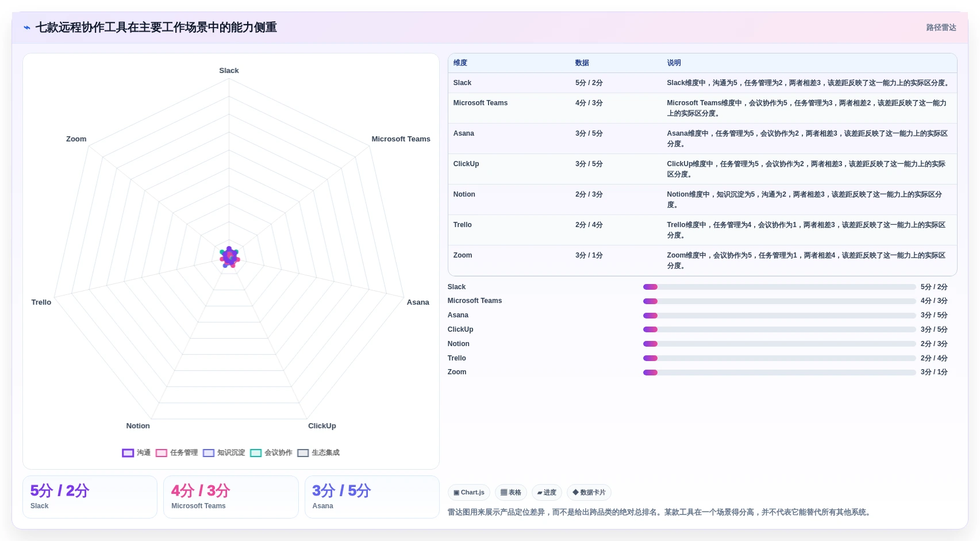This screenshot has width=980, height=541.
Task: Click the Microsoft Teams radar axis label
Action: pyautogui.click(x=401, y=139)
